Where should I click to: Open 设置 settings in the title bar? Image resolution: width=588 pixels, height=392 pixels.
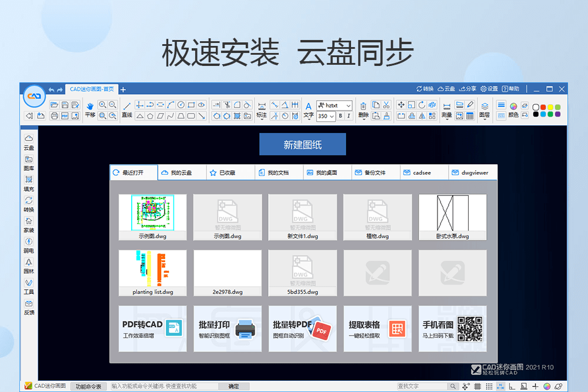point(490,88)
